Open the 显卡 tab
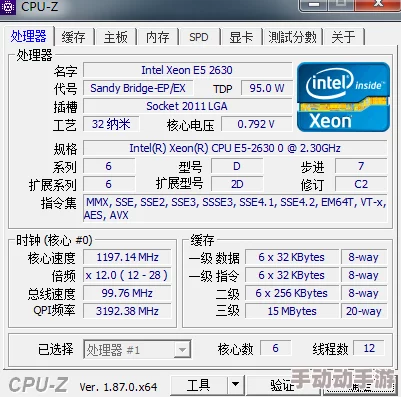The height and width of the screenshot is (397, 401). (241, 37)
